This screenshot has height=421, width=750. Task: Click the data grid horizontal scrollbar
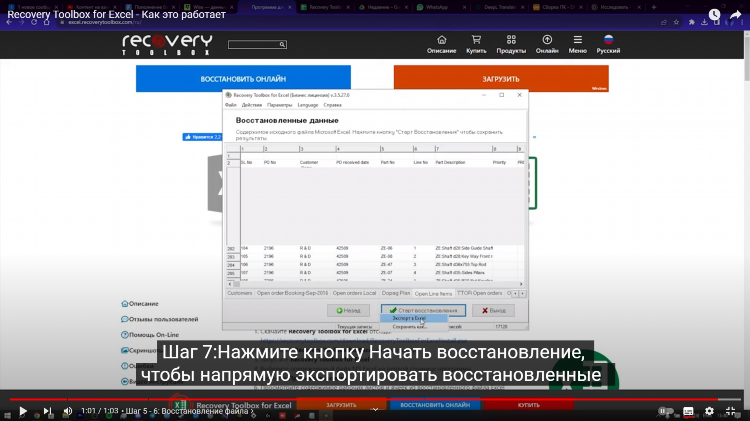point(377,284)
